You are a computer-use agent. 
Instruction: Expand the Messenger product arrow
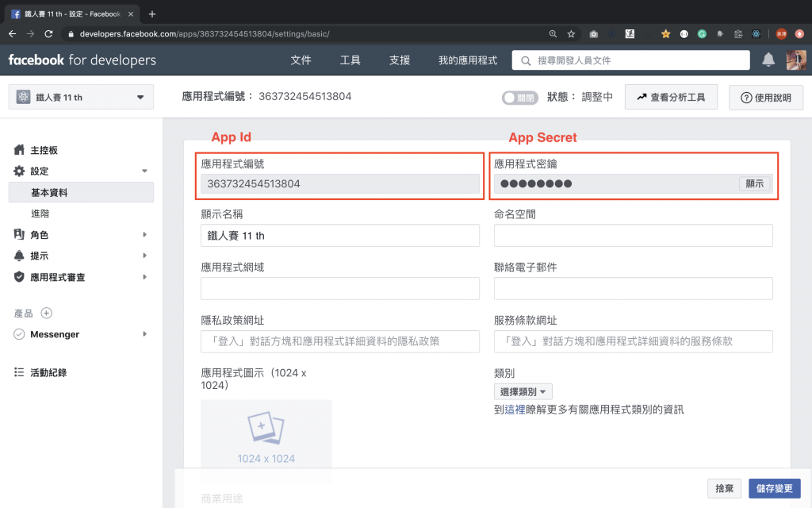tap(144, 334)
